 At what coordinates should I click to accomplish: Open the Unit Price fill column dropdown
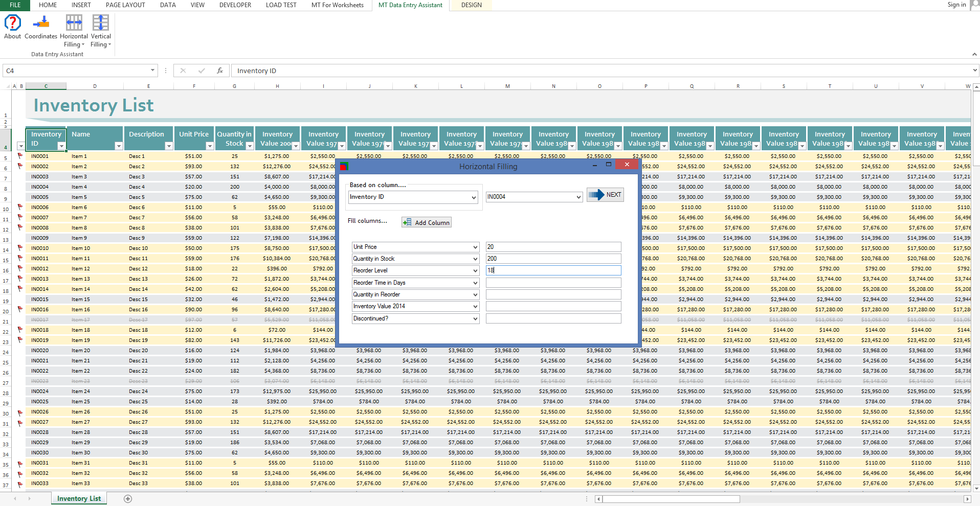click(475, 247)
